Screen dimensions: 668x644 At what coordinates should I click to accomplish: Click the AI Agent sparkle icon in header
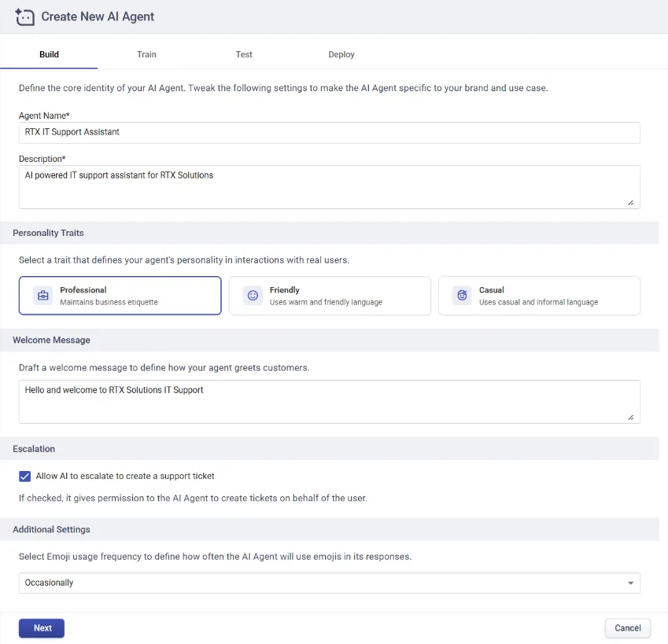pos(24,17)
